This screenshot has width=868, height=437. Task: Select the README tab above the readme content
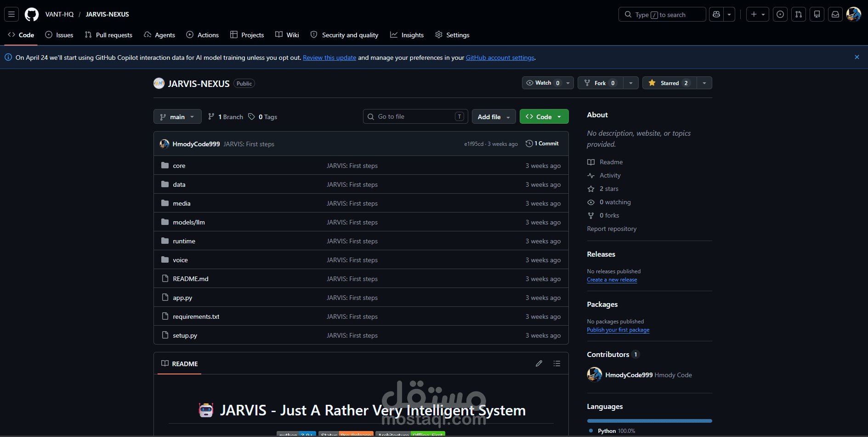point(180,363)
